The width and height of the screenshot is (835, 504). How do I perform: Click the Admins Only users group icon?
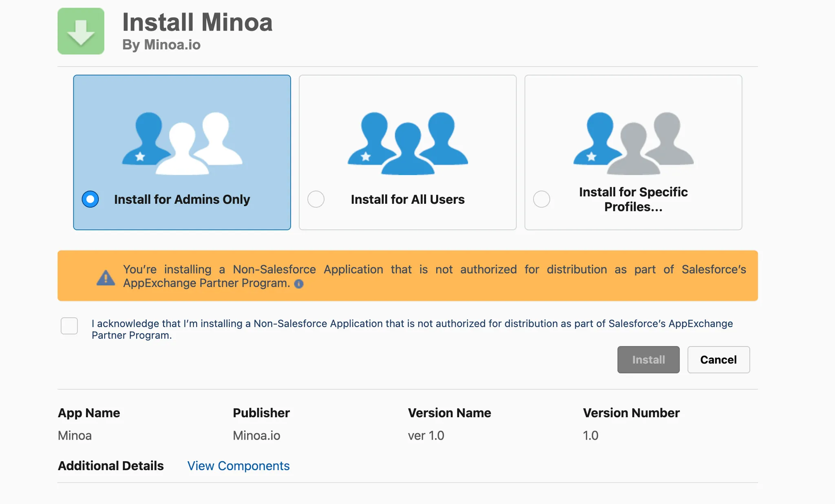click(x=182, y=143)
